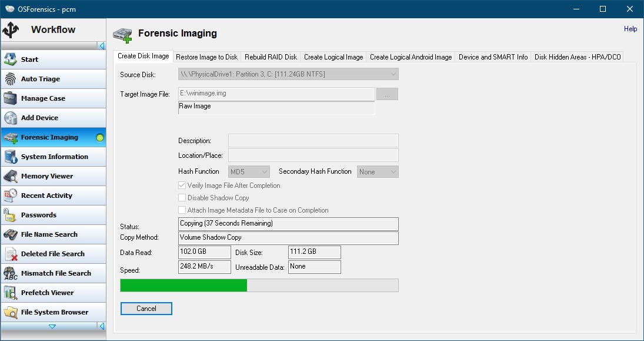Switch to Disk Hidden Areas - HPA/DCO tab

click(x=578, y=57)
